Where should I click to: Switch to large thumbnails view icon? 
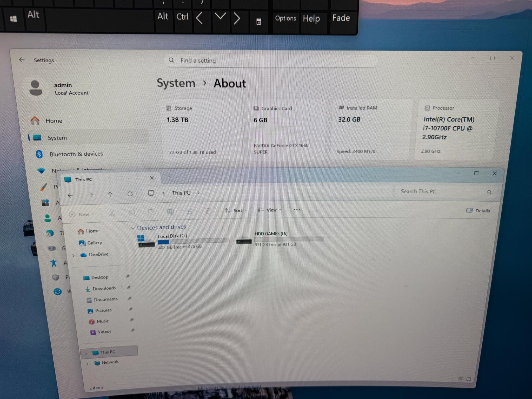(x=469, y=379)
